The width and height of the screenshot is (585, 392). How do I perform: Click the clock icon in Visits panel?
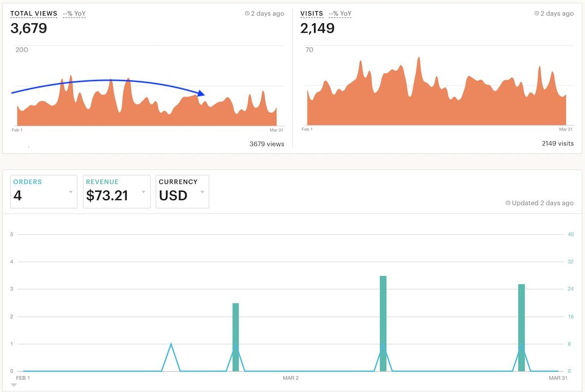click(x=537, y=14)
